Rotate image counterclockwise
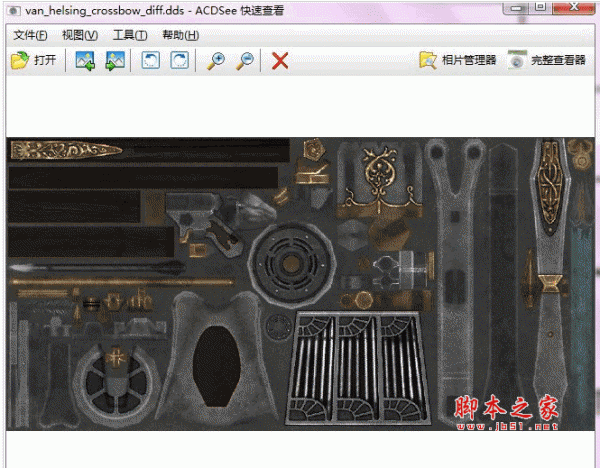 coord(150,60)
